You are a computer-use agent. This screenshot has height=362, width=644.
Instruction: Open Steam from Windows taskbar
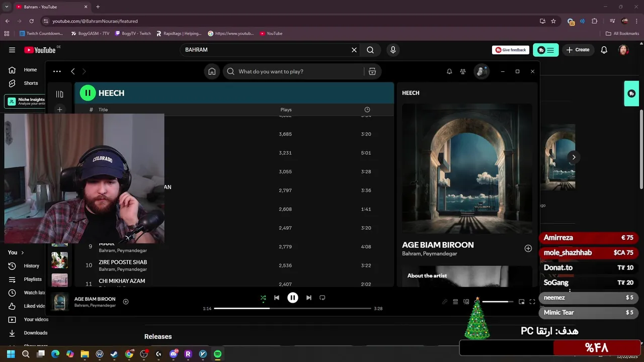click(x=114, y=354)
